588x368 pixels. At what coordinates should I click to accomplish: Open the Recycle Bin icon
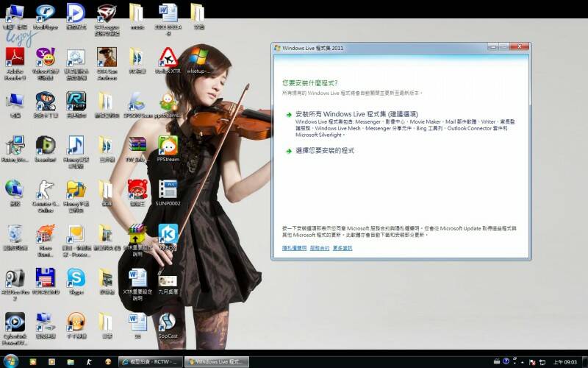(15, 237)
